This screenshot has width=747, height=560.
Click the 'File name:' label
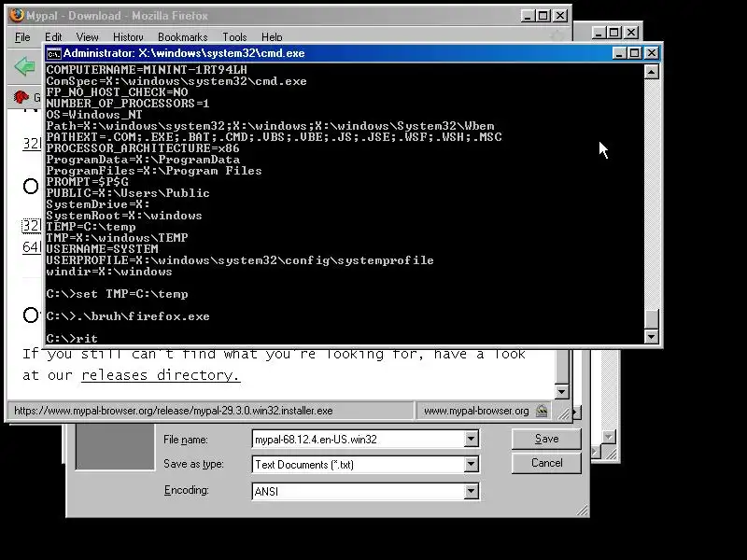pos(186,440)
